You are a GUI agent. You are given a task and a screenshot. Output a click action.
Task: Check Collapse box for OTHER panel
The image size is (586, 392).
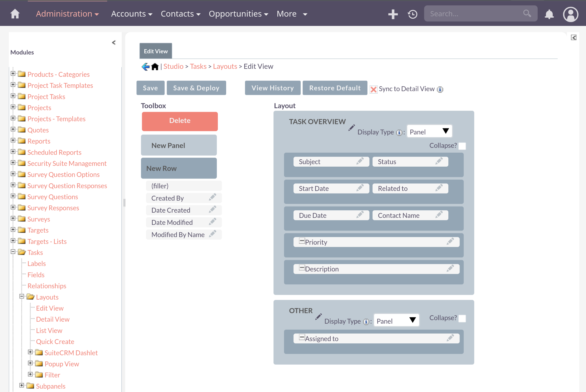pyautogui.click(x=462, y=318)
